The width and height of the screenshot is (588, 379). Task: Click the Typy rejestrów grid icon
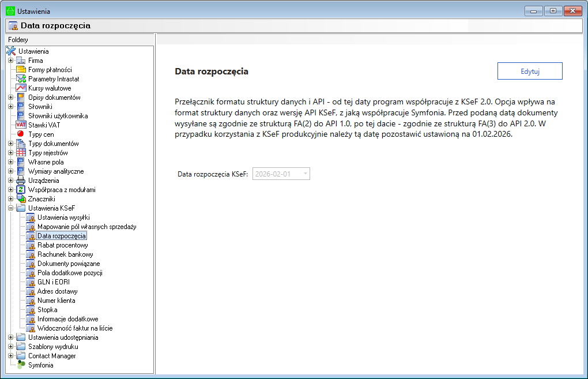(21, 153)
